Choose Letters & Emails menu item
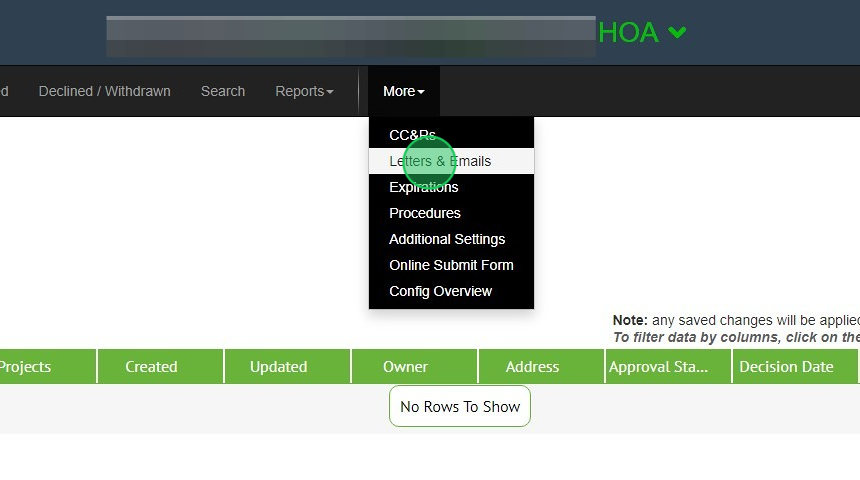The width and height of the screenshot is (860, 480). (x=451, y=161)
